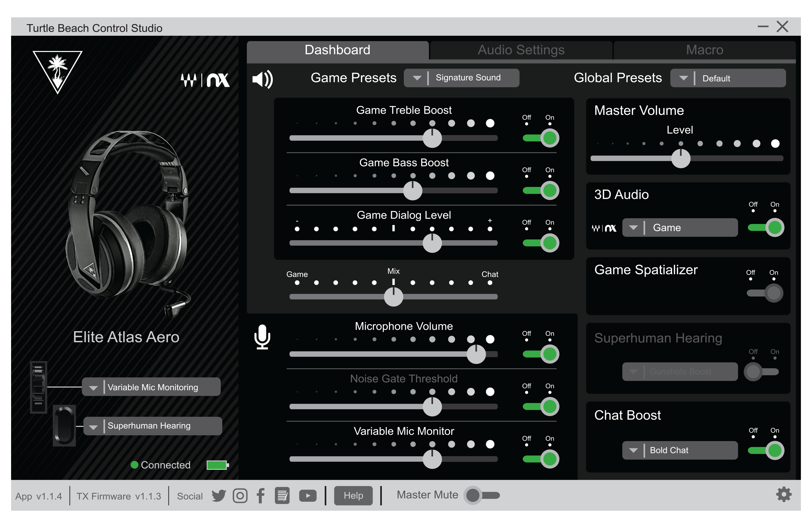Click the Master Volume slider handle

[681, 159]
